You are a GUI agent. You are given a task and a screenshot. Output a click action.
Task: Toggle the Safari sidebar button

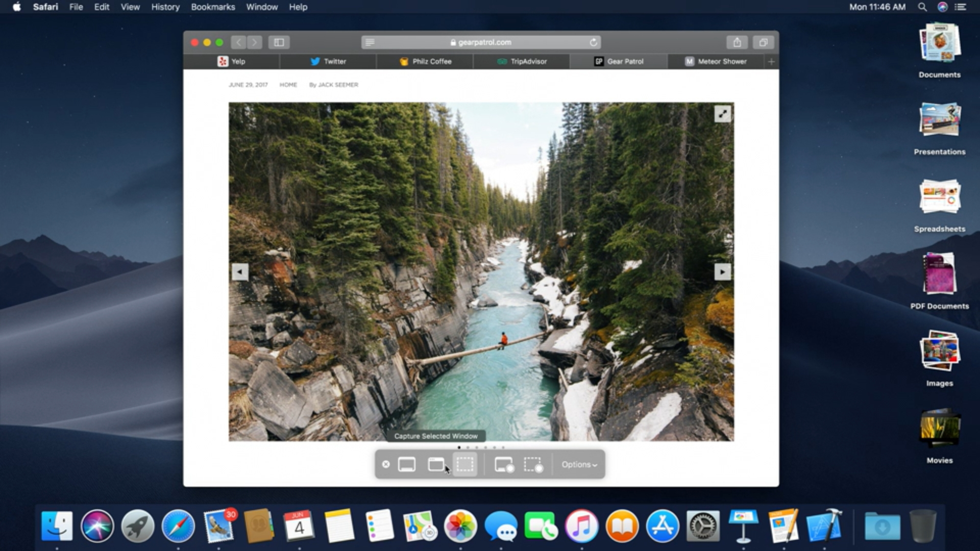click(279, 42)
